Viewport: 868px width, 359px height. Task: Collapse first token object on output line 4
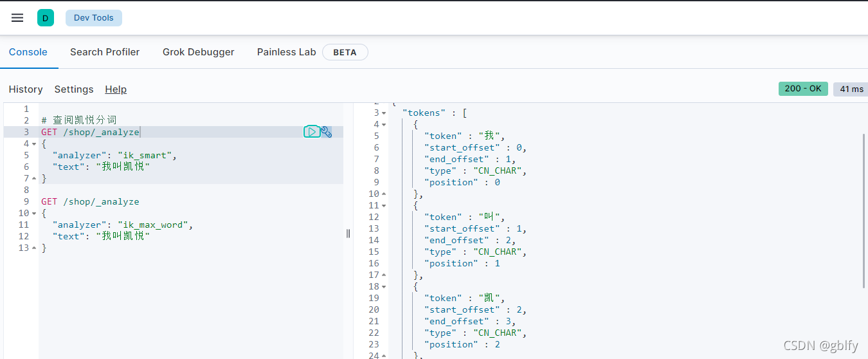click(x=384, y=125)
